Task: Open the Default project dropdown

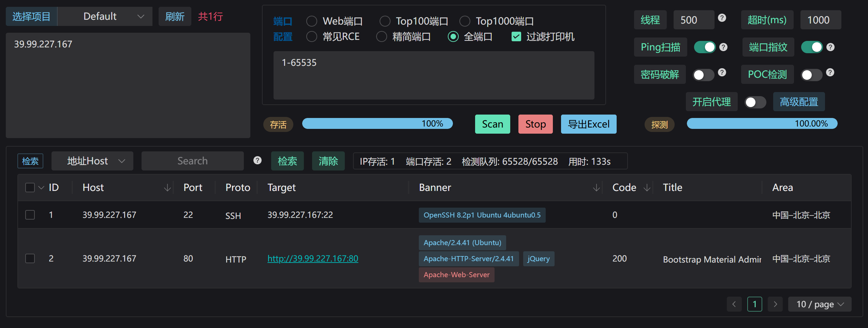Action: pos(105,16)
